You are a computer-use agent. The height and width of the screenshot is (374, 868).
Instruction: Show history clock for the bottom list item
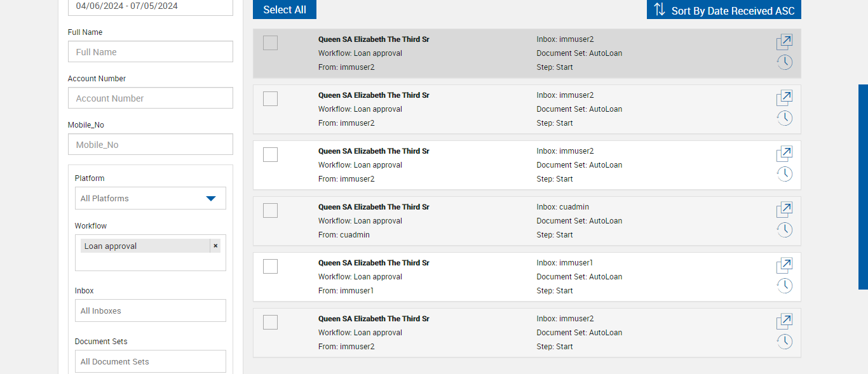coord(785,341)
